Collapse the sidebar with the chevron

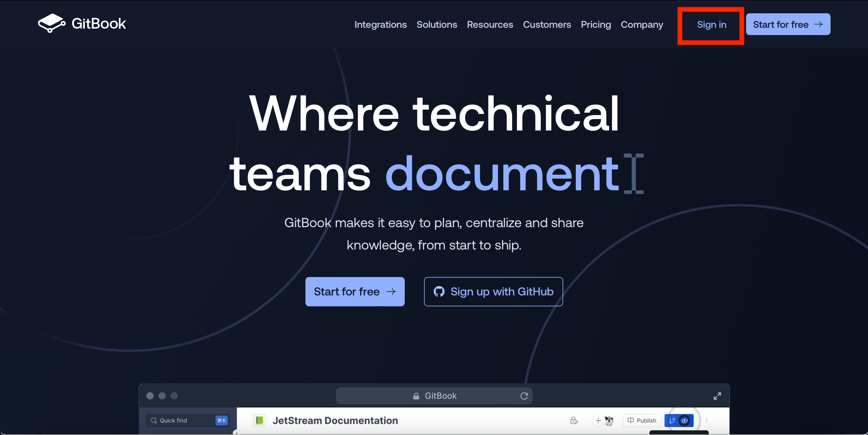pyautogui.click(x=237, y=433)
